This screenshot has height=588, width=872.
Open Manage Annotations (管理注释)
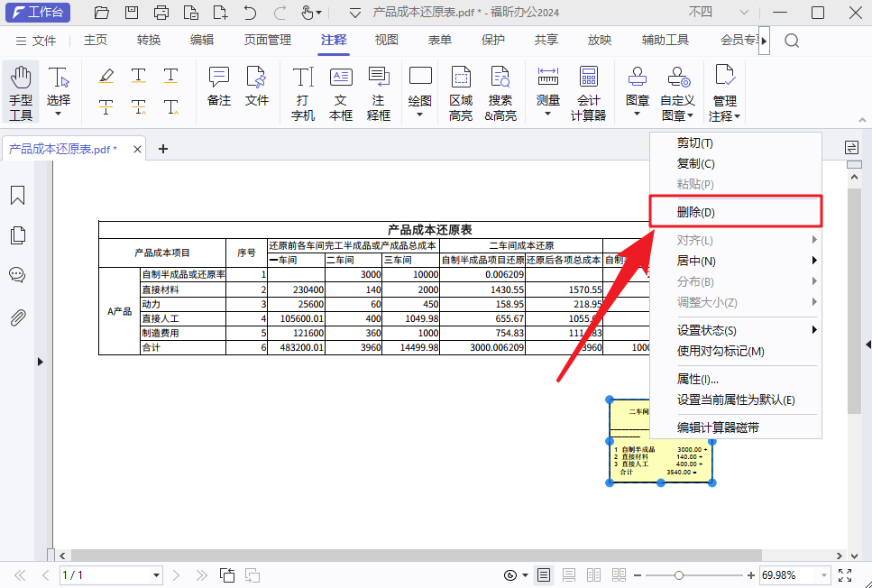click(724, 88)
